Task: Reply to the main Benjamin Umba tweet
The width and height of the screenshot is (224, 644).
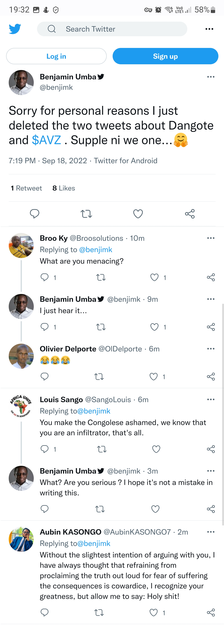Action: (35, 214)
